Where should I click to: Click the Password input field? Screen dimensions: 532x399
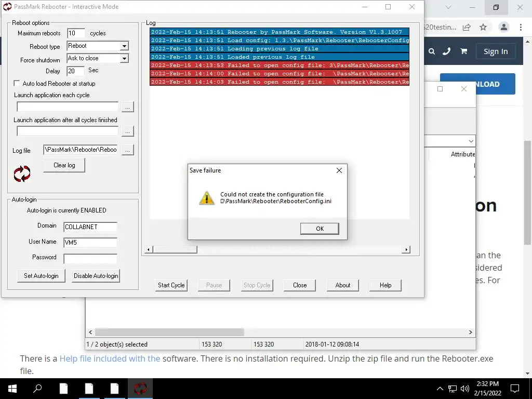click(x=90, y=259)
